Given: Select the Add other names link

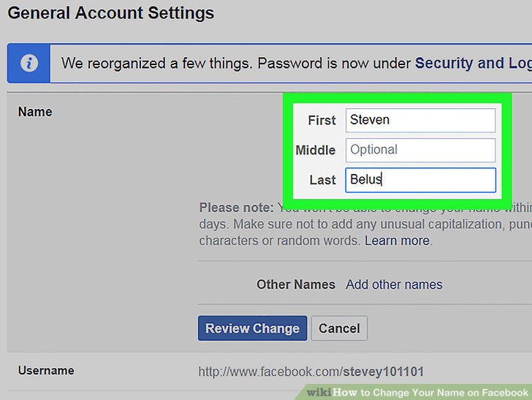Looking at the screenshot, I should [x=394, y=284].
